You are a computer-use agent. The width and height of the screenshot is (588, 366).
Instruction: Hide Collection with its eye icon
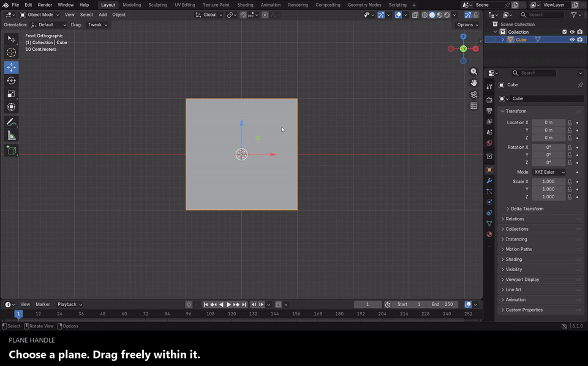[572, 32]
